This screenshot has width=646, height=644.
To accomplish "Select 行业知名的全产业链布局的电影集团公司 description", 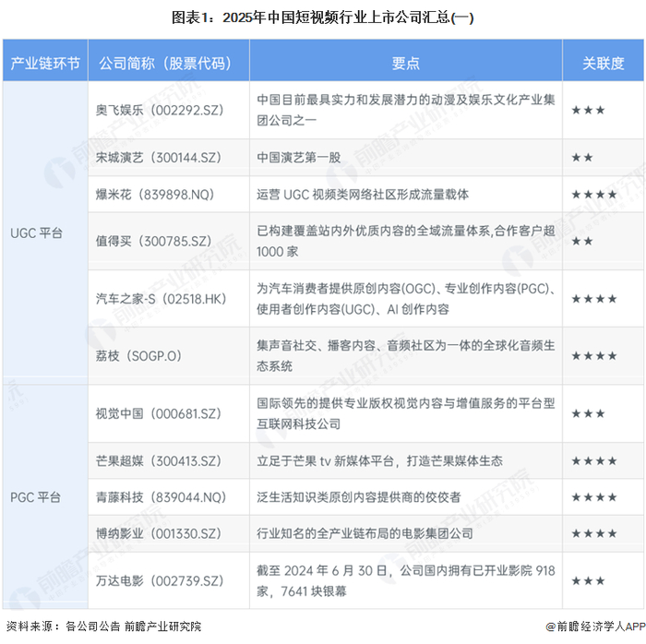I will 365,533.
